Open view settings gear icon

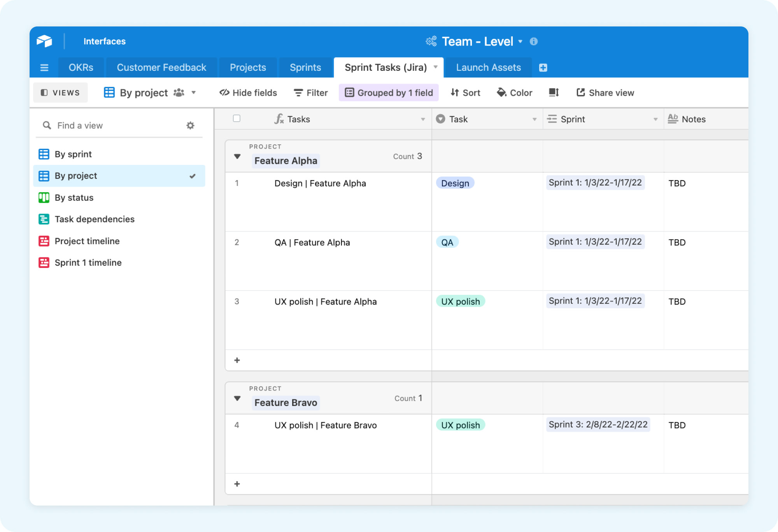point(190,125)
